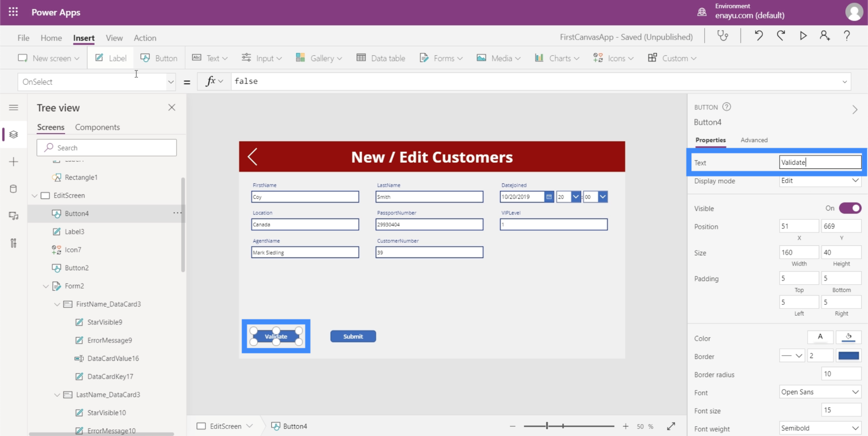Open the Display mode dropdown
This screenshot has width=868, height=436.
coord(820,181)
